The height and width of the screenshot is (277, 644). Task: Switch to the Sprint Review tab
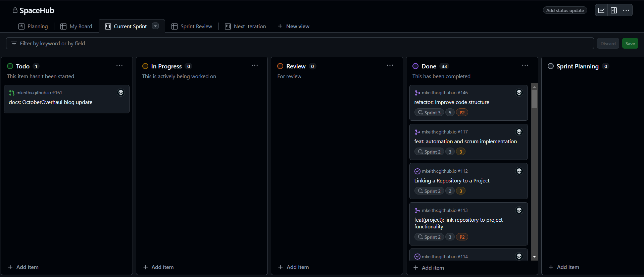coord(192,26)
